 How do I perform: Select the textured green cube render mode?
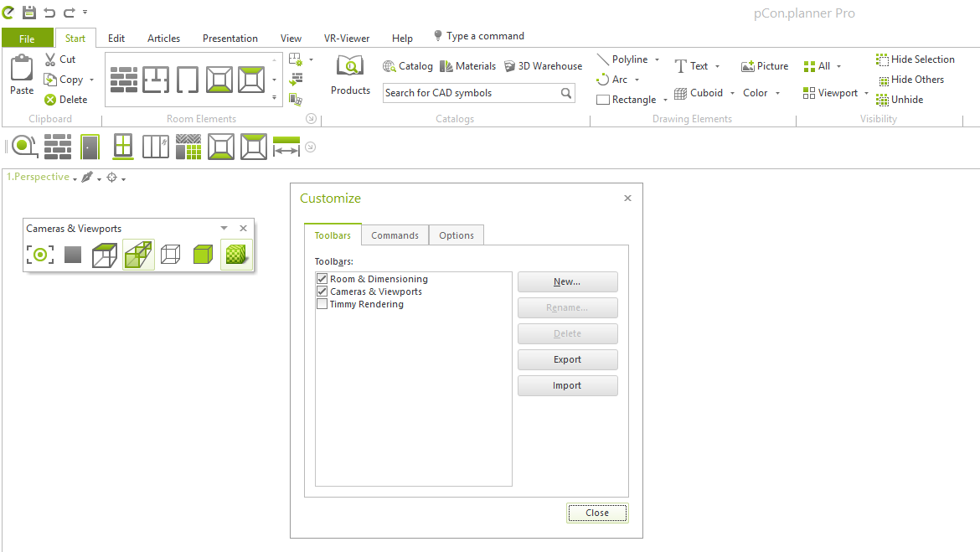tap(235, 255)
